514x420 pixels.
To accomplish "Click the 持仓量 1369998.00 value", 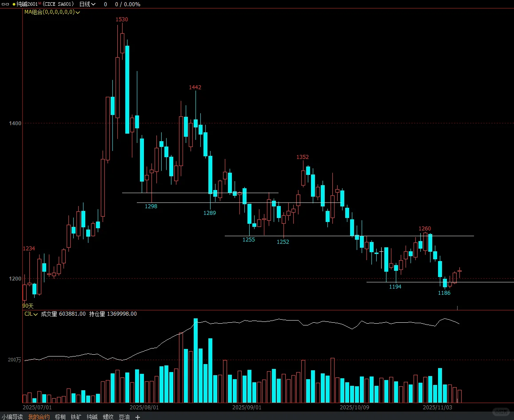I will point(113,314).
